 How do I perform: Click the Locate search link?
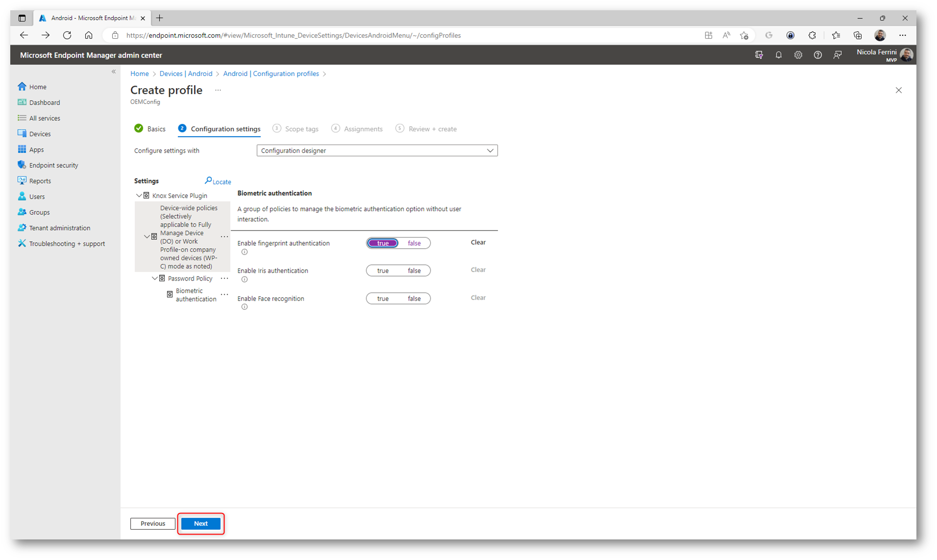218,181
